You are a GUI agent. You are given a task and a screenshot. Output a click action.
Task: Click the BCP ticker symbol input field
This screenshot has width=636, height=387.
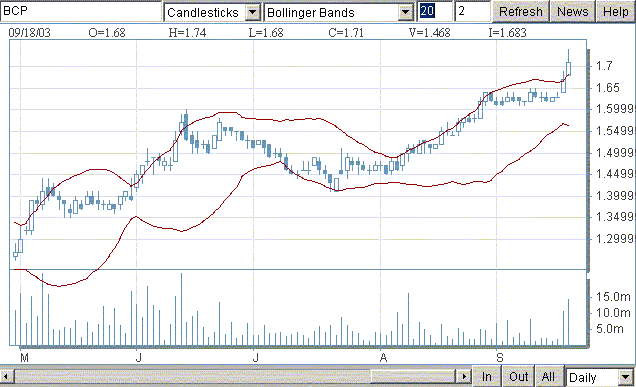click(81, 11)
